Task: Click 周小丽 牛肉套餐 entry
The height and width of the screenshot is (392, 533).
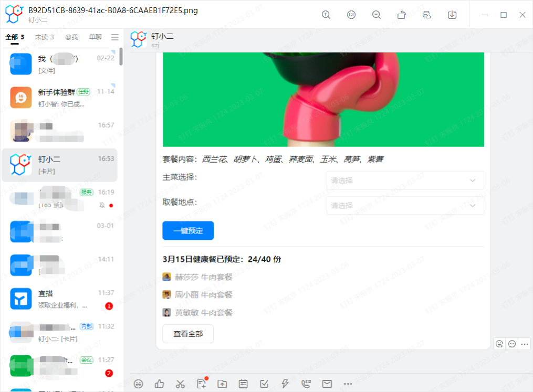Action: (x=197, y=295)
